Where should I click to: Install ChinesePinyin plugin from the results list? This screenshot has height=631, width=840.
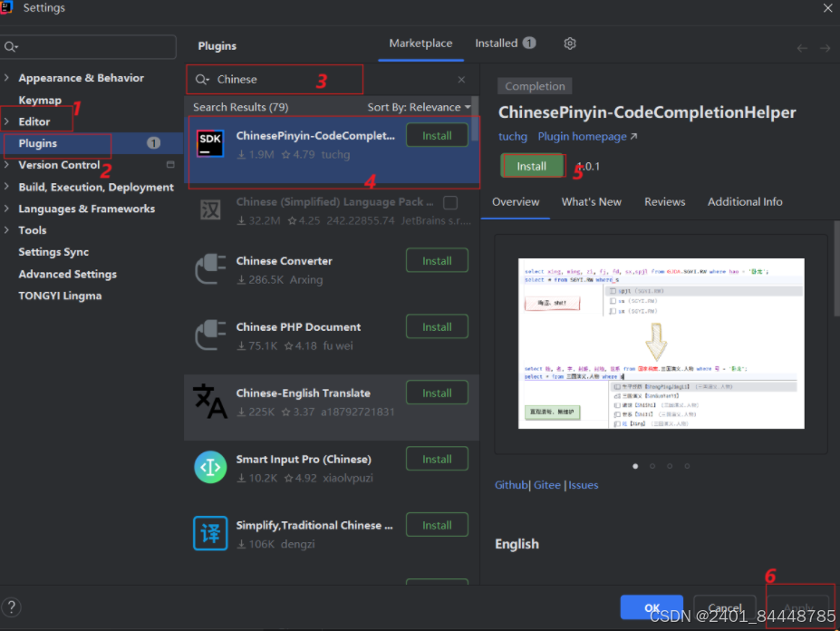pos(437,136)
